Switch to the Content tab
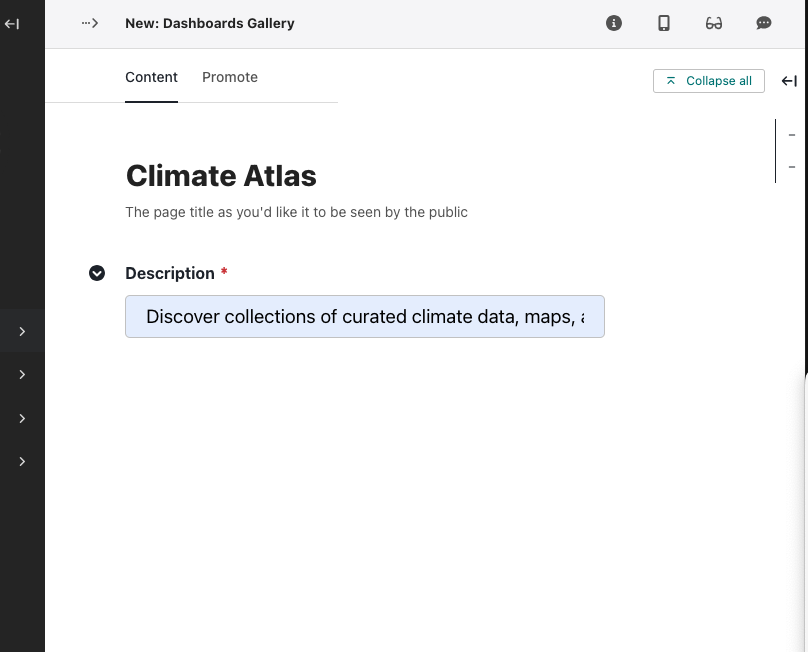Image resolution: width=808 pixels, height=652 pixels. pos(152,77)
